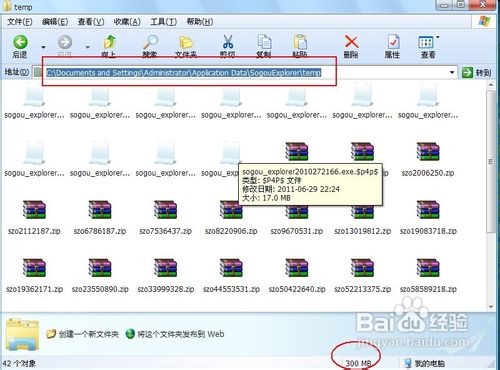Open the 帮助(H) menu
Screen dimensions: 500x370
click(200, 22)
